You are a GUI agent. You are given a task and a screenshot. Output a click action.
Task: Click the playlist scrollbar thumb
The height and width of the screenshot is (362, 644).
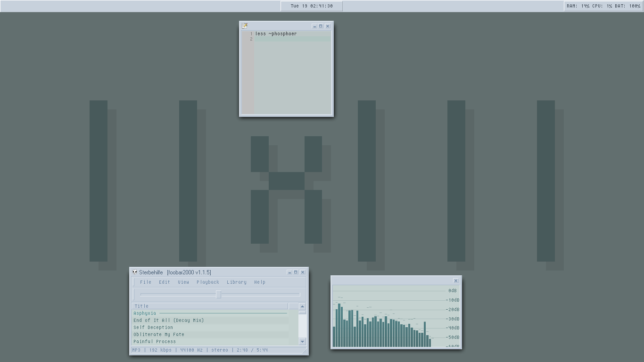pos(302,312)
